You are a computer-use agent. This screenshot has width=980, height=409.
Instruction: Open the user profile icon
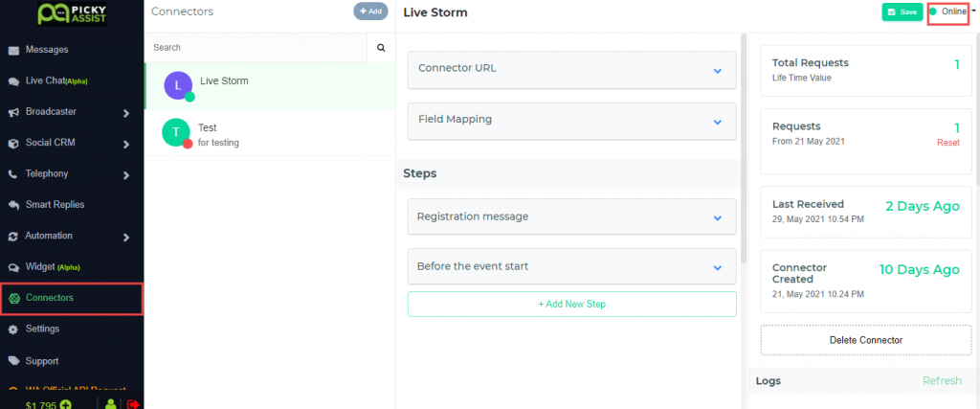pyautogui.click(x=111, y=404)
